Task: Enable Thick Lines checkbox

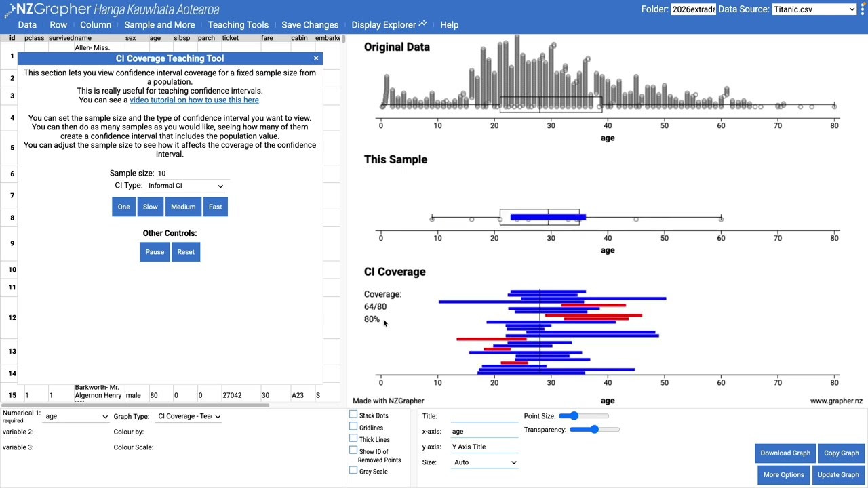Action: pyautogui.click(x=353, y=439)
